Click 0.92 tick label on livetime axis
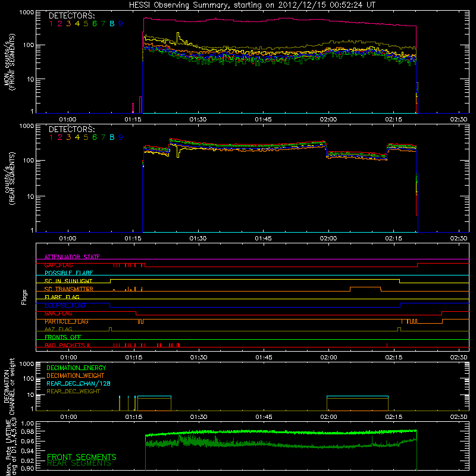 click(27, 460)
